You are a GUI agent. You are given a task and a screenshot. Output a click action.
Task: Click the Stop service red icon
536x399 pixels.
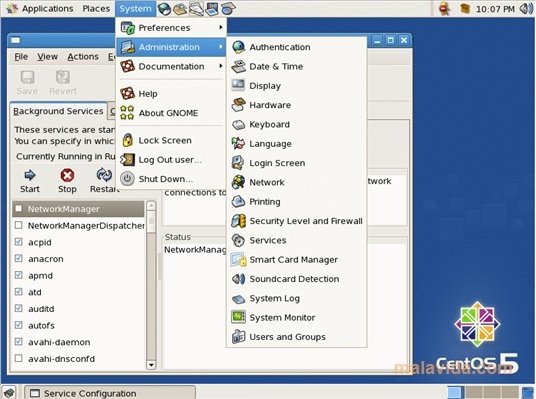point(67,175)
